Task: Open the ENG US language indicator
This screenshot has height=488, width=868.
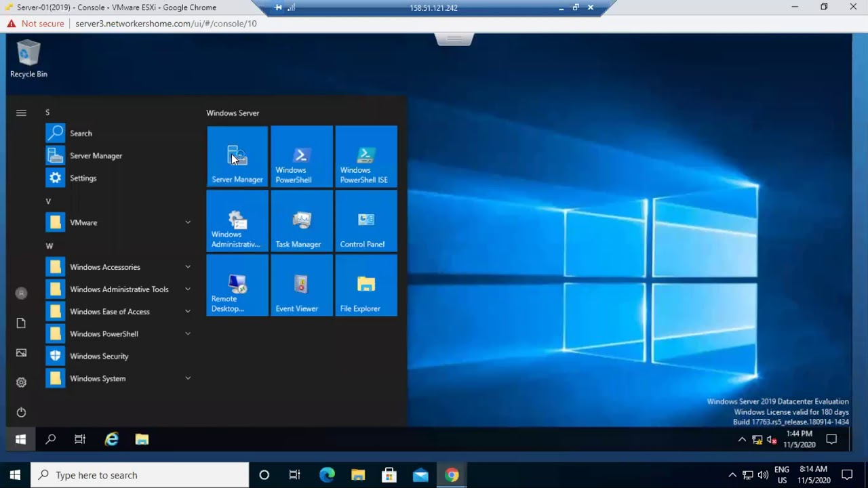Action: pyautogui.click(x=782, y=475)
